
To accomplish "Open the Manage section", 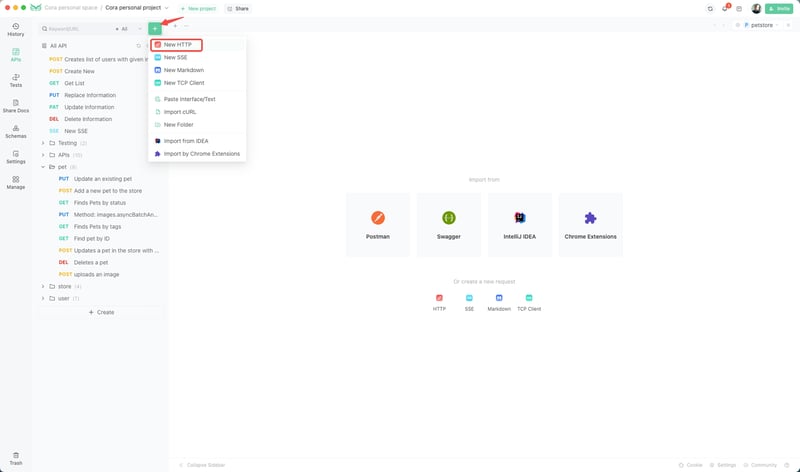I will coord(16,183).
